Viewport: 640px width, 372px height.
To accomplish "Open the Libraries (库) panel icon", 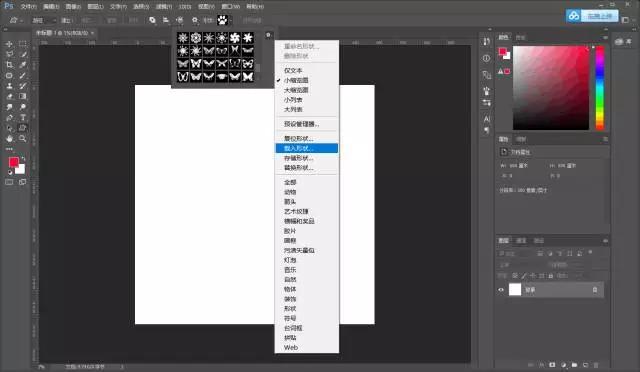I will coord(623,42).
